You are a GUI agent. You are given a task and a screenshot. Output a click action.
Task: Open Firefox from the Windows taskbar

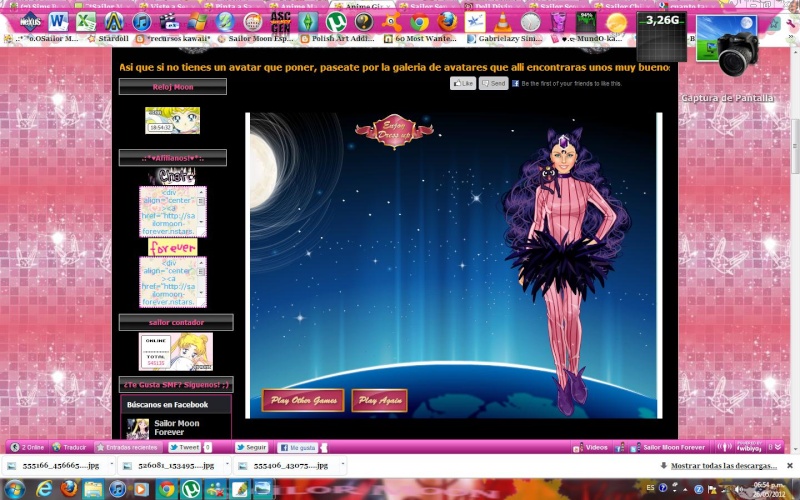(68, 489)
